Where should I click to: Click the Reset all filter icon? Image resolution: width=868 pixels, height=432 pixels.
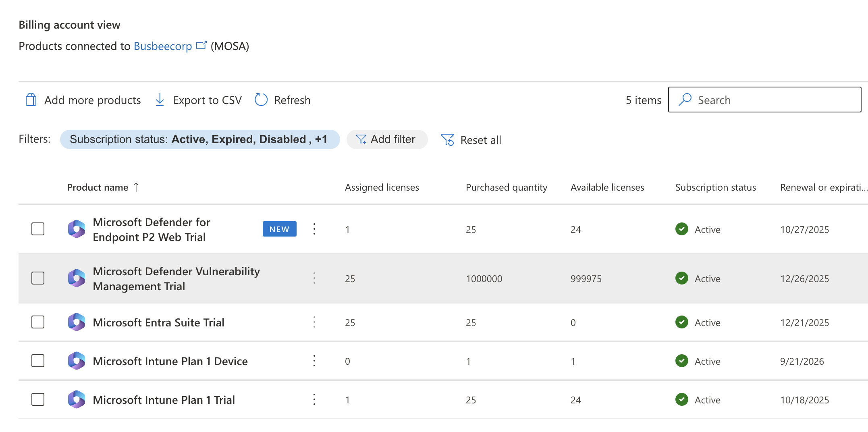pyautogui.click(x=447, y=139)
